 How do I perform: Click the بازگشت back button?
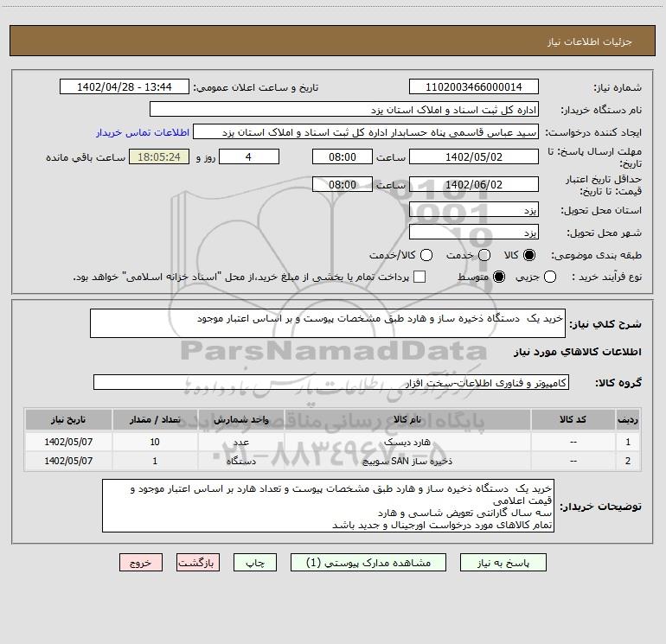pyautogui.click(x=198, y=563)
